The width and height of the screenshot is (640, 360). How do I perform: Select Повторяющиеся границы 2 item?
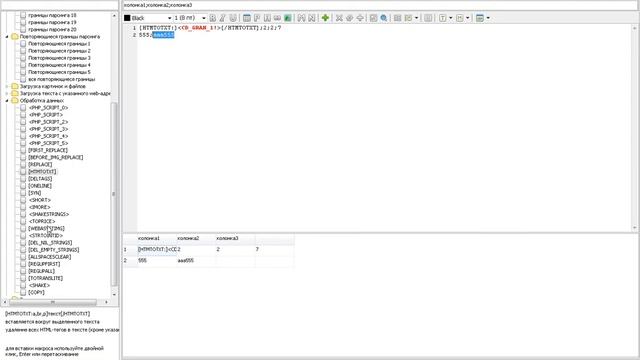tap(59, 51)
